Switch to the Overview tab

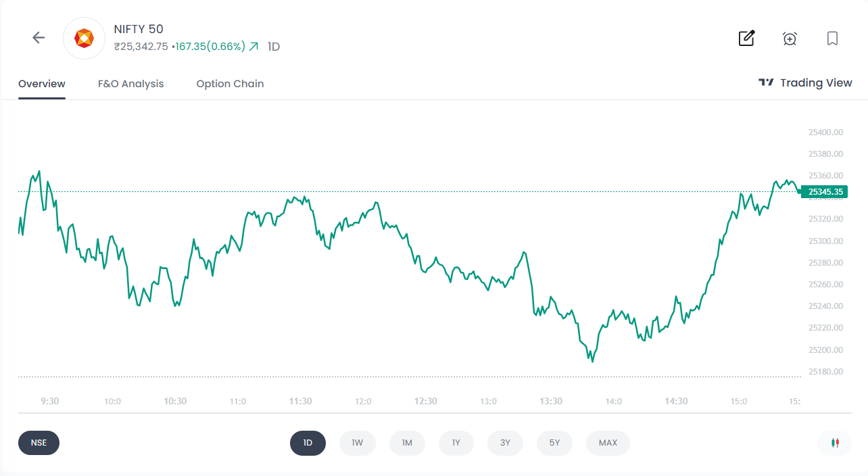click(42, 84)
